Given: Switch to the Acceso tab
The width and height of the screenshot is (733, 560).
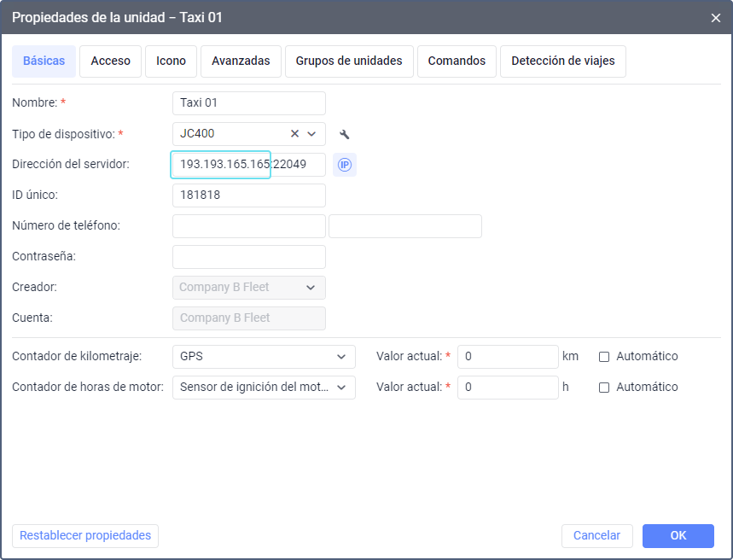Looking at the screenshot, I should pos(111,61).
